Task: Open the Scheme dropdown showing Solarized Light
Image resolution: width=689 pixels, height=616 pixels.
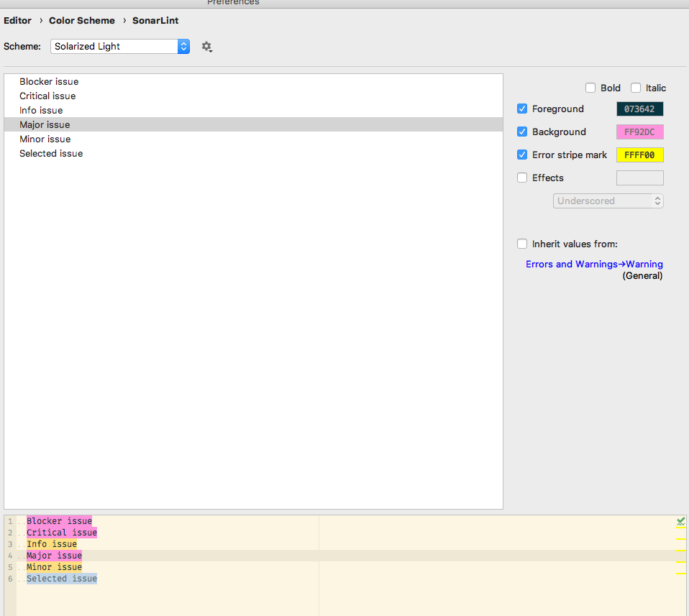Action: point(120,47)
